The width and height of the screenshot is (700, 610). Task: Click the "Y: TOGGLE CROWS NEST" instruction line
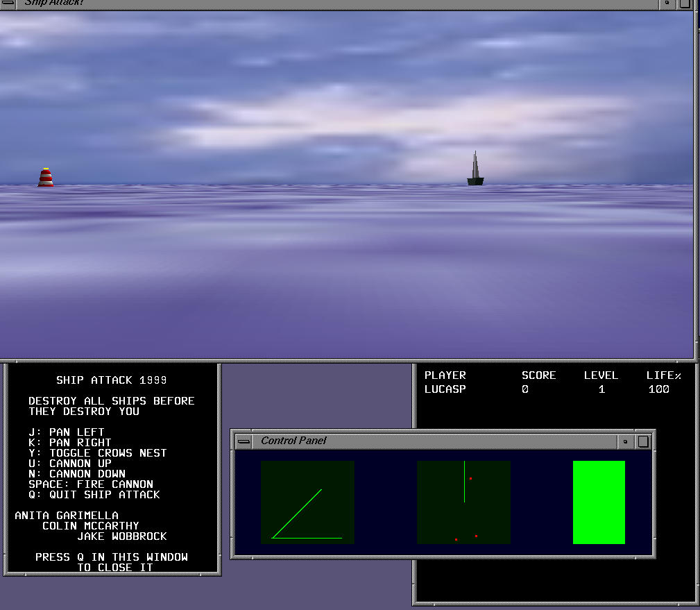click(98, 453)
